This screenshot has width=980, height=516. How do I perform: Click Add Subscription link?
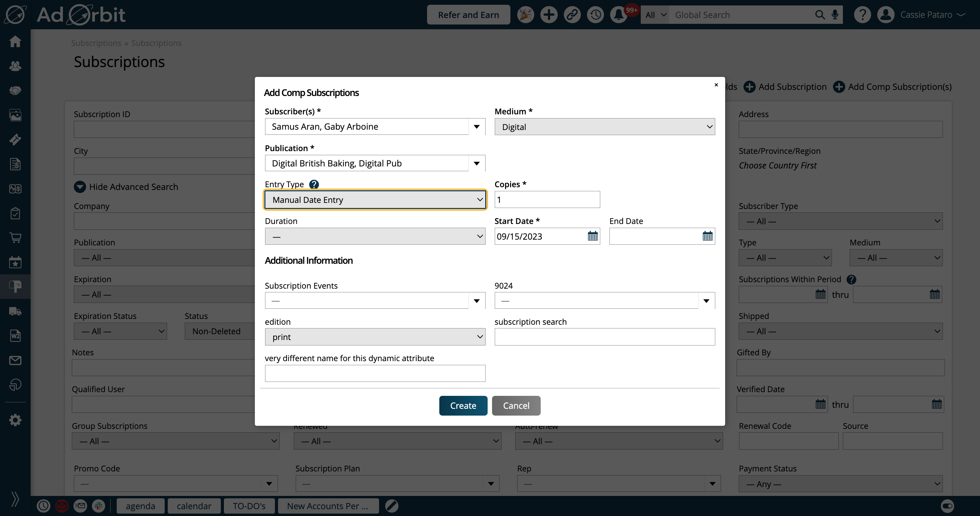pyautogui.click(x=785, y=87)
